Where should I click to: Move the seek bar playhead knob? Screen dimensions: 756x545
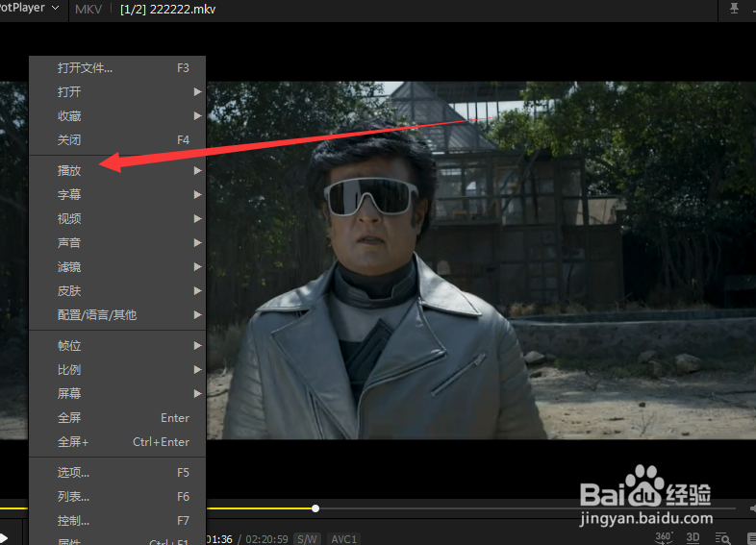tap(315, 508)
